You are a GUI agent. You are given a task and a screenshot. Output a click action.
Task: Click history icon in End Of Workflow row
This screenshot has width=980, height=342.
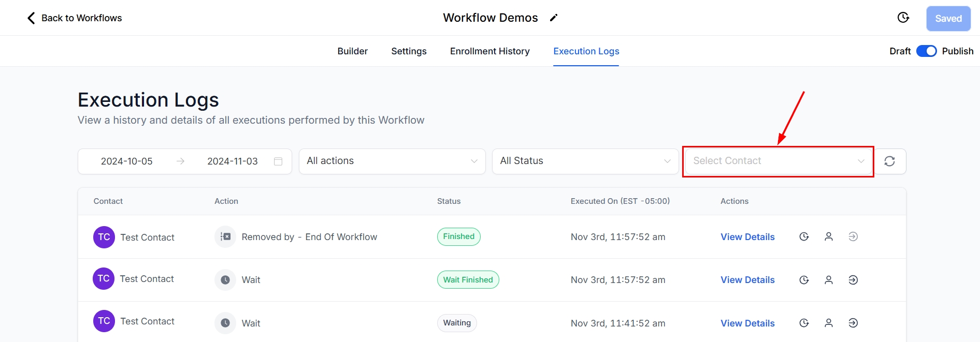click(x=804, y=237)
